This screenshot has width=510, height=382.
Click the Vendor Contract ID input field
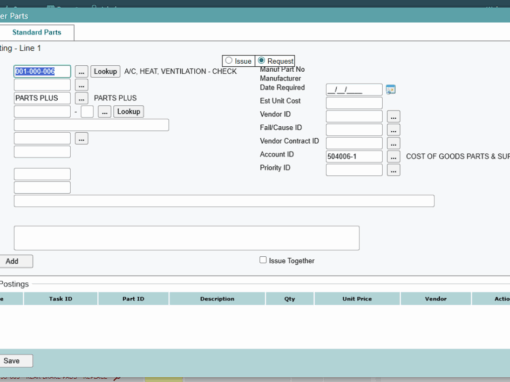click(354, 143)
